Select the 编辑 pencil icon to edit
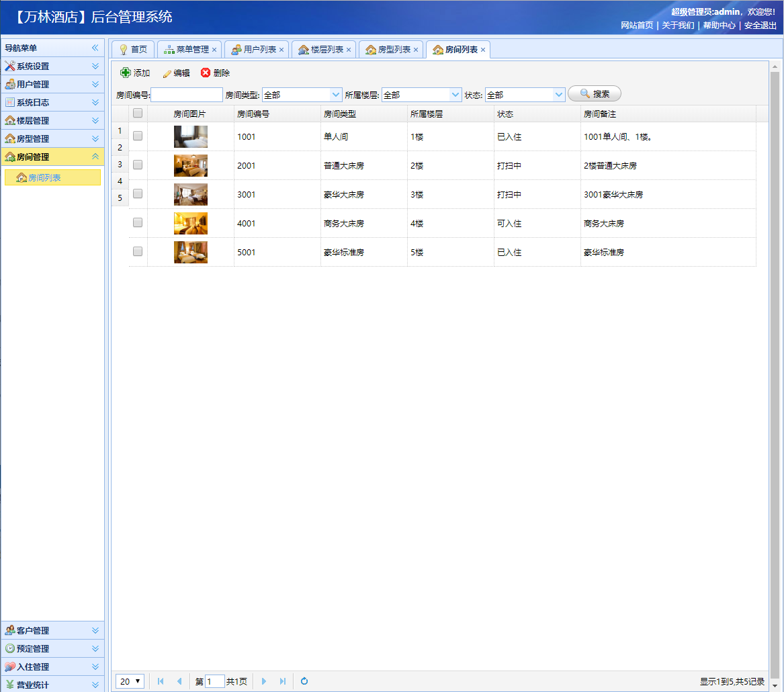The image size is (784, 692). (167, 73)
